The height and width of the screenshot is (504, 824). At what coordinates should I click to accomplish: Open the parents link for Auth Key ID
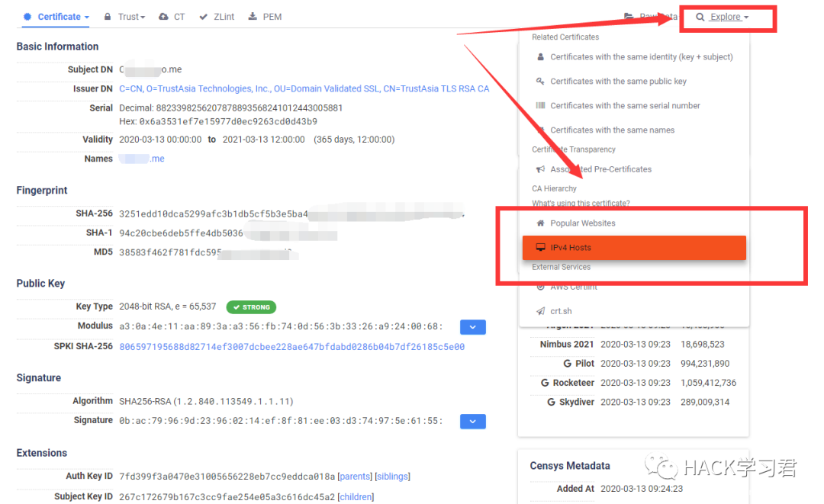point(355,477)
